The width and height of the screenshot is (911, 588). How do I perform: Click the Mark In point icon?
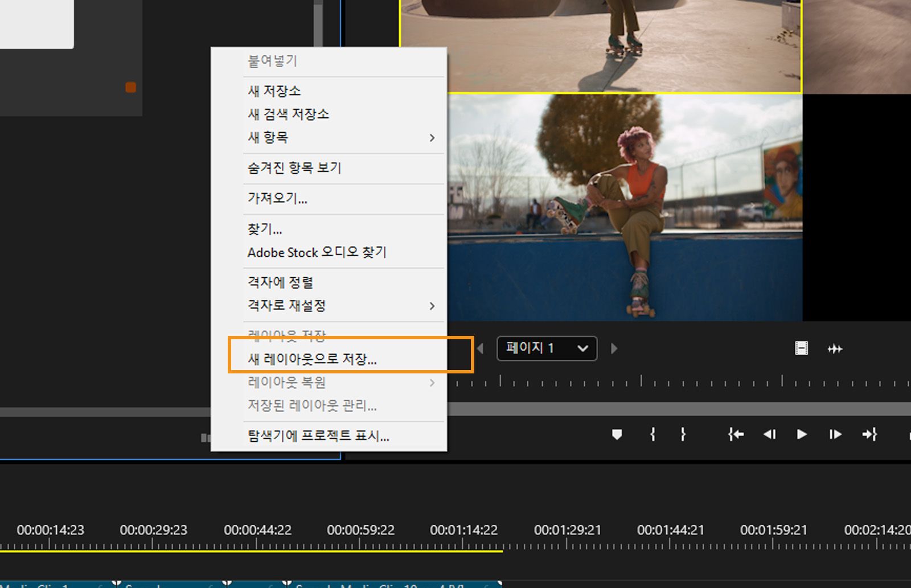click(x=652, y=434)
